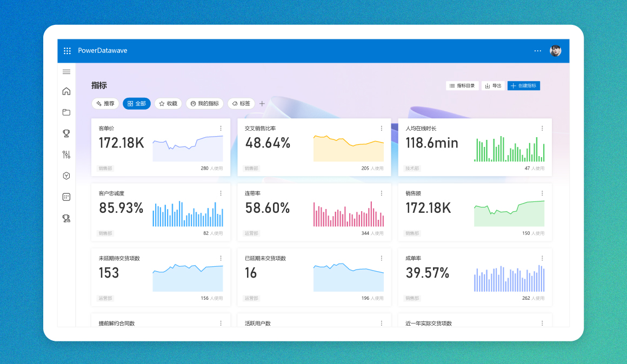This screenshot has width=627, height=364.
Task: Open the 指标目录 catalog button
Action: pyautogui.click(x=462, y=86)
